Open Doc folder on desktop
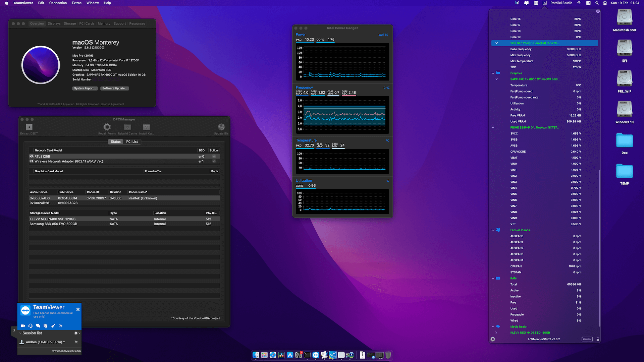This screenshot has width=644, height=362. tap(625, 140)
